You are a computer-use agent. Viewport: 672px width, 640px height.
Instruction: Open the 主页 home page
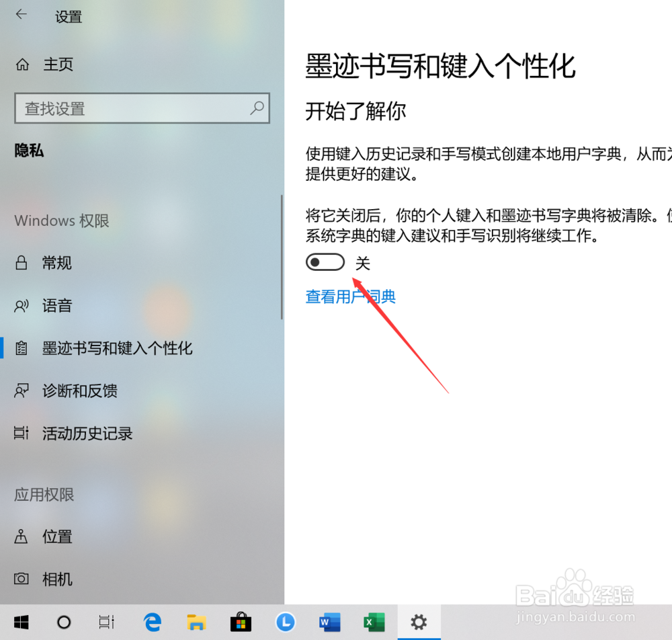tap(58, 65)
